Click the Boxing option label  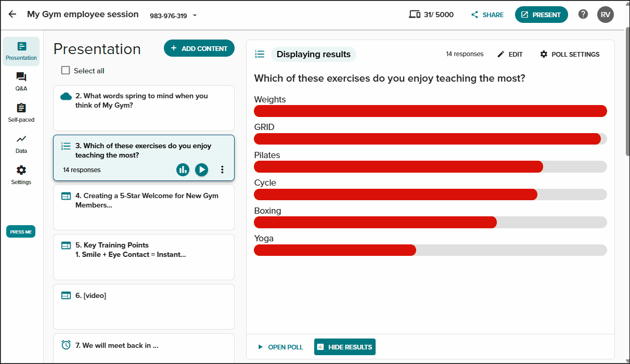(267, 211)
